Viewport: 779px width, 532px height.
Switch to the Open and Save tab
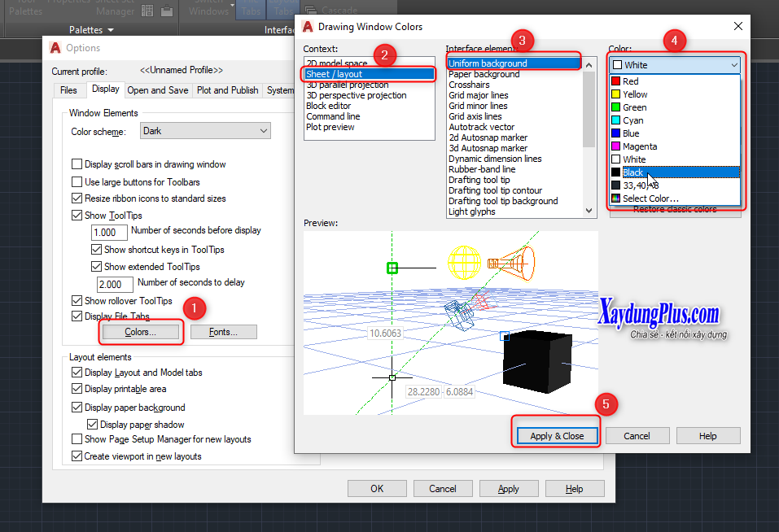(x=158, y=89)
